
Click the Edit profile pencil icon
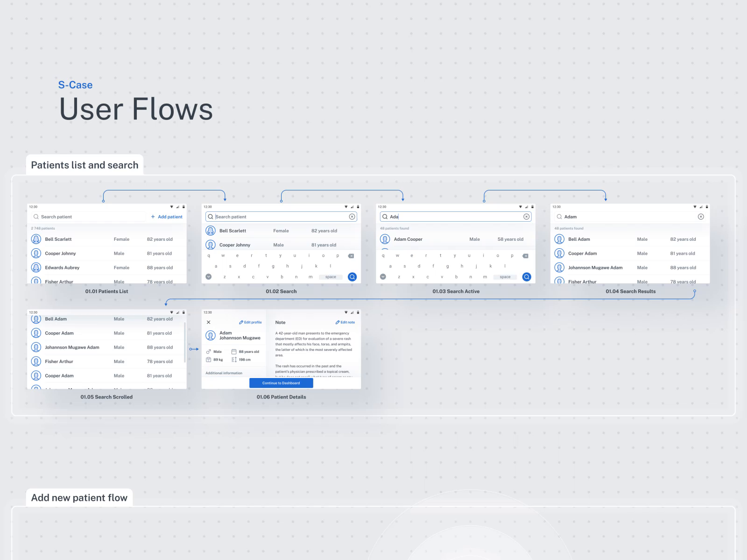click(241, 322)
